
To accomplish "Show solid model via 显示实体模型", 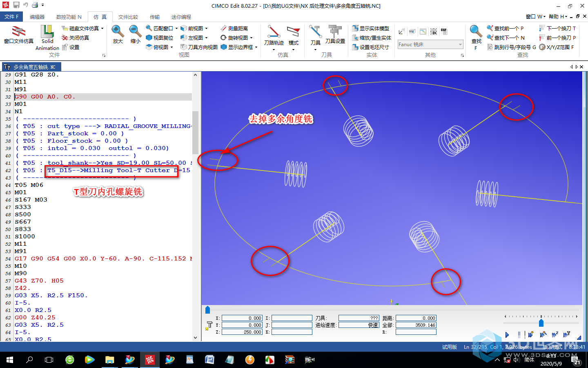I will pyautogui.click(x=371, y=28).
